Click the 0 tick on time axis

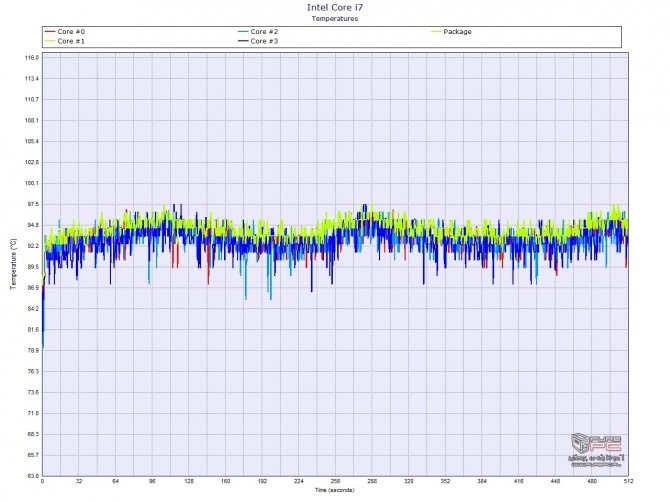42,481
